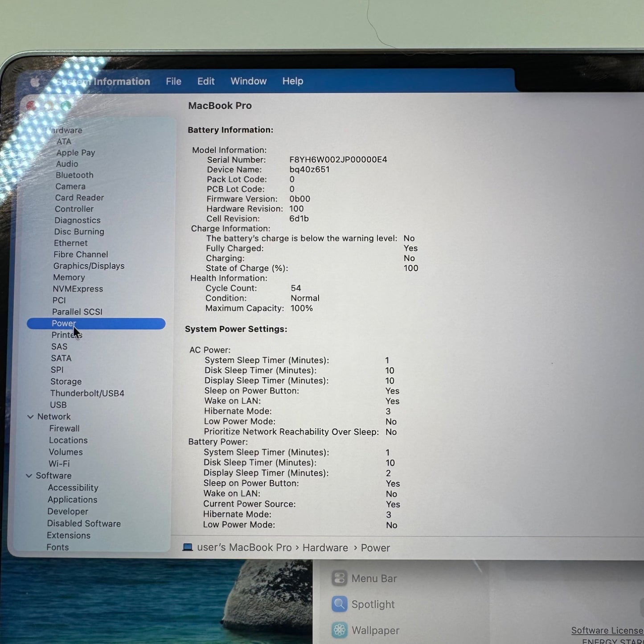Select the highlighted Power item
Viewport: 644px width, 644px height.
[x=96, y=324]
